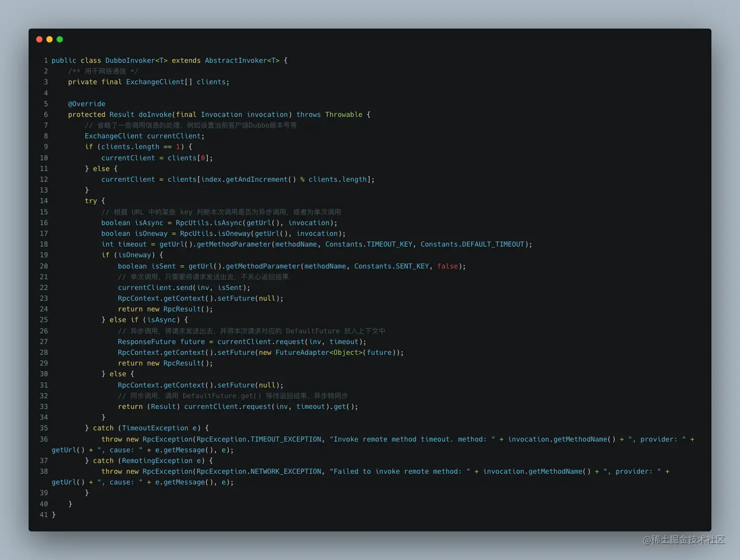Click 'ResponseFuture future' declaration
Viewport: 740px width, 560px height.
click(161, 342)
